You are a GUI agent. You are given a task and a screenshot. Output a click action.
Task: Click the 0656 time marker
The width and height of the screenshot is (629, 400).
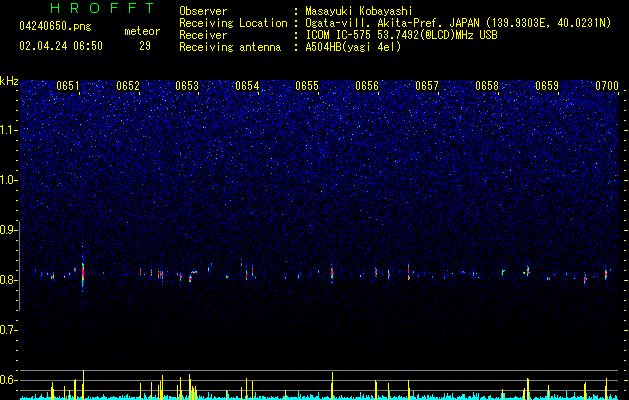click(367, 86)
